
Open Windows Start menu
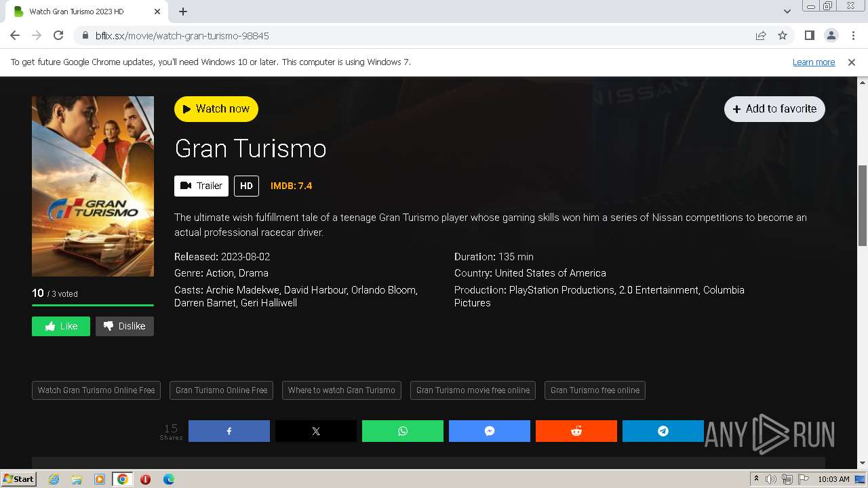tap(18, 479)
